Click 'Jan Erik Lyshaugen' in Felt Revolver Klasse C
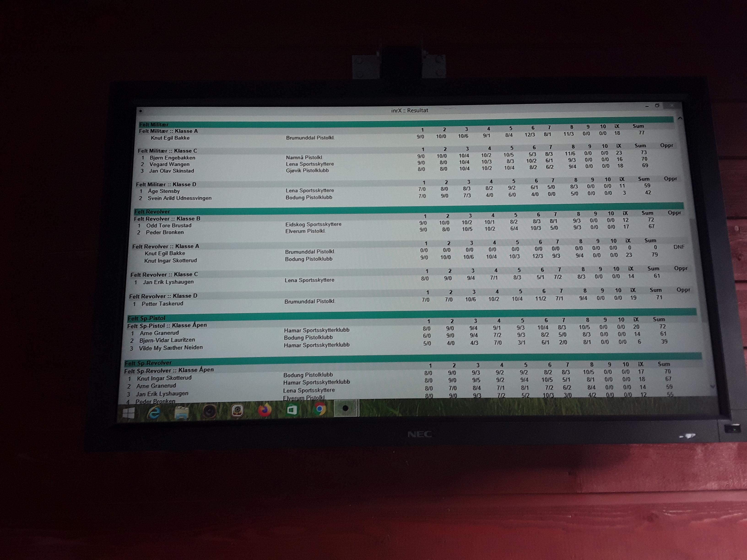This screenshot has height=560, width=747. (x=168, y=282)
